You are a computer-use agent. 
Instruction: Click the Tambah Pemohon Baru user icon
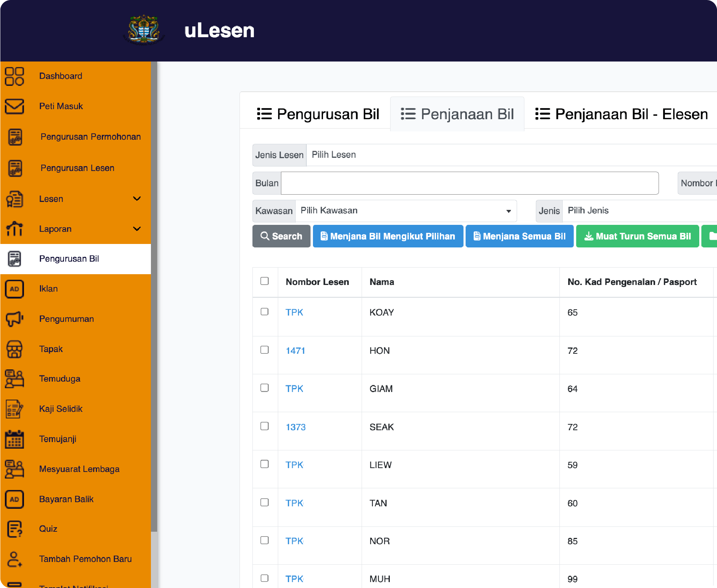(14, 559)
